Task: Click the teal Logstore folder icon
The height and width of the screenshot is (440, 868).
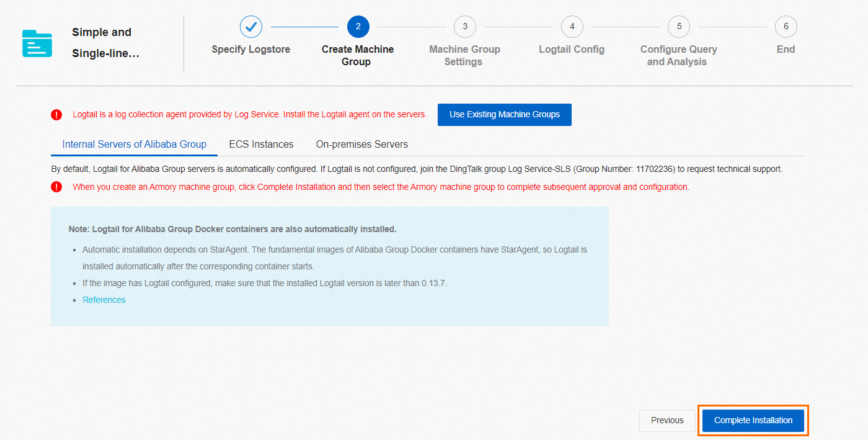Action: click(x=36, y=43)
